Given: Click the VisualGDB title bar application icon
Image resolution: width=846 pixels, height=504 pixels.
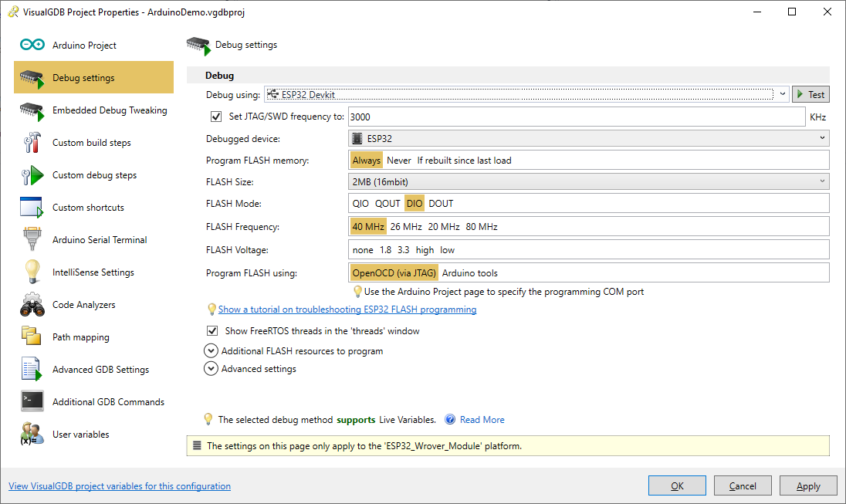Looking at the screenshot, I should 13,12.
